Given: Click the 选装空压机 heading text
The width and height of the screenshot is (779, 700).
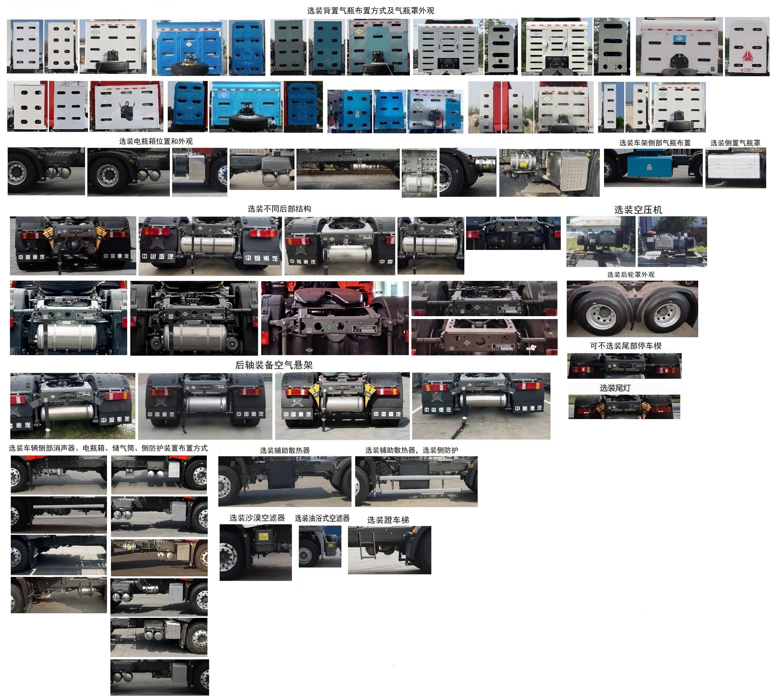Looking at the screenshot, I should [x=638, y=210].
